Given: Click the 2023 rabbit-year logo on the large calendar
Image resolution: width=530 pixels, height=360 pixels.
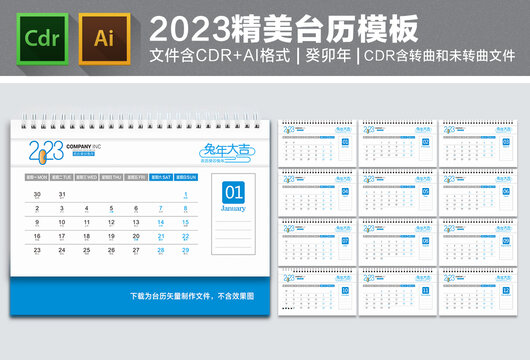Looking at the screenshot, I should (46, 152).
